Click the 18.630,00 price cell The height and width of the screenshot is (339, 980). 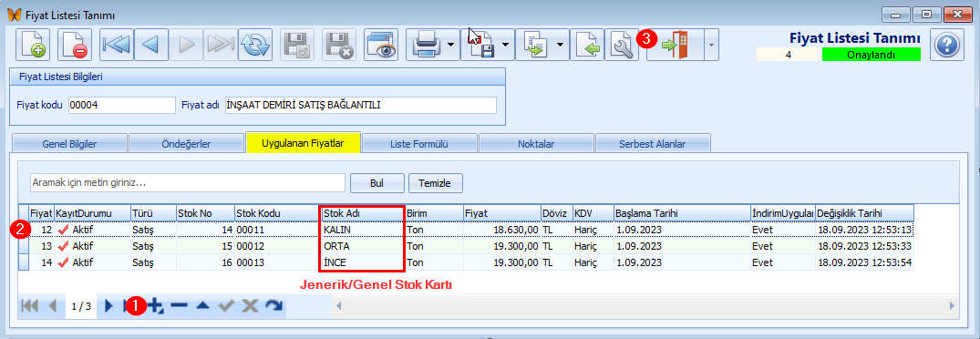[x=501, y=230]
